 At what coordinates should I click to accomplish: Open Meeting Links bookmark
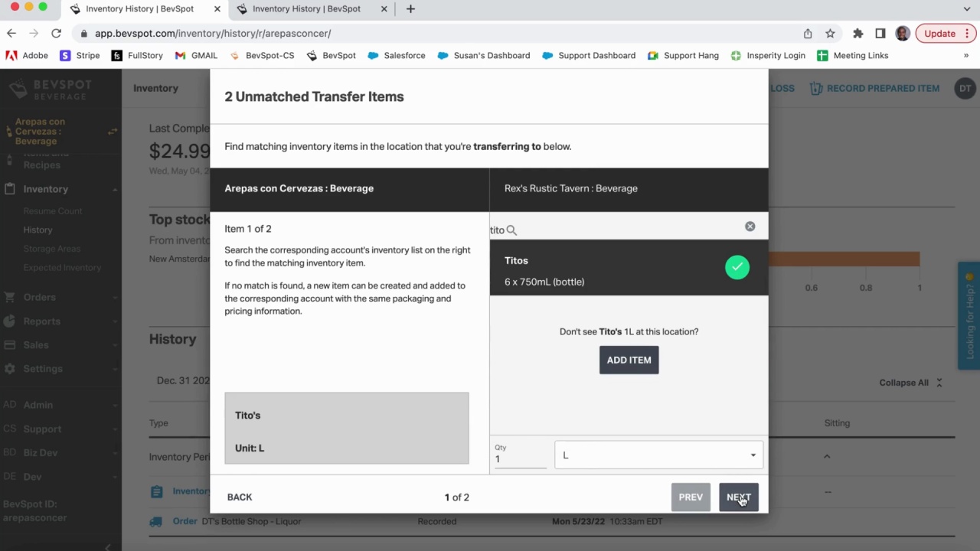(853, 56)
